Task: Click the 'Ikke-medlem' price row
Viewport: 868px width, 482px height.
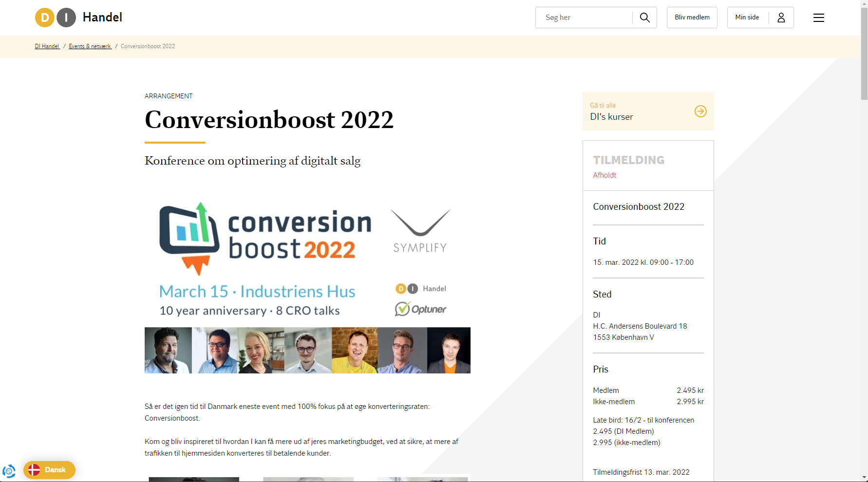Action: coord(648,402)
